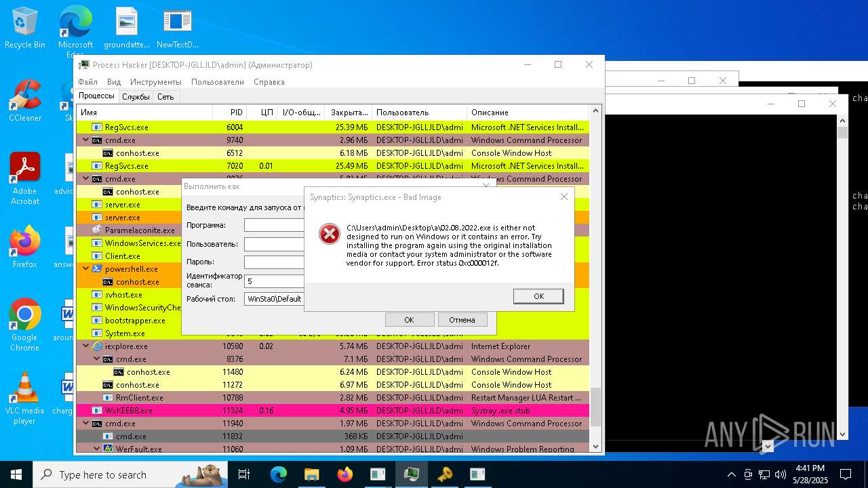Open Adobe Acrobat desktop shortcut
The image size is (868, 488).
[x=25, y=178]
